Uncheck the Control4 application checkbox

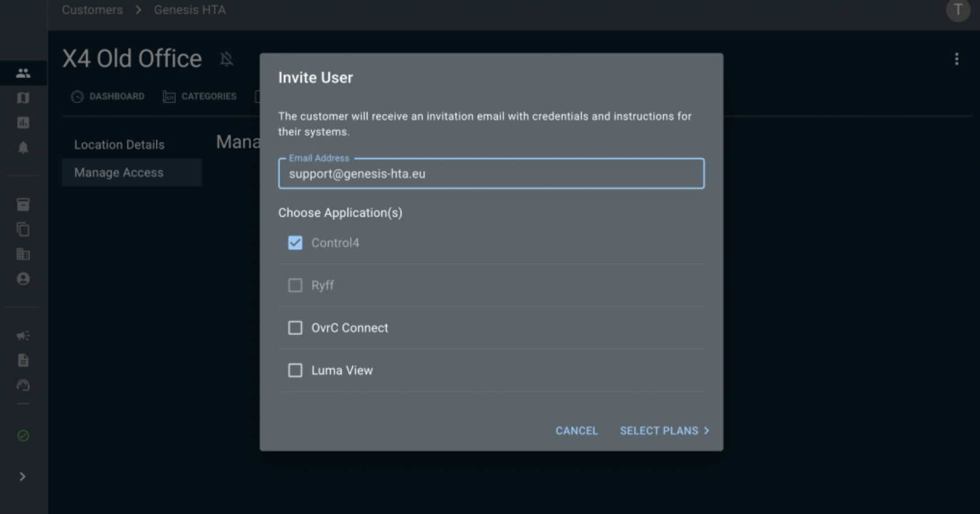295,243
